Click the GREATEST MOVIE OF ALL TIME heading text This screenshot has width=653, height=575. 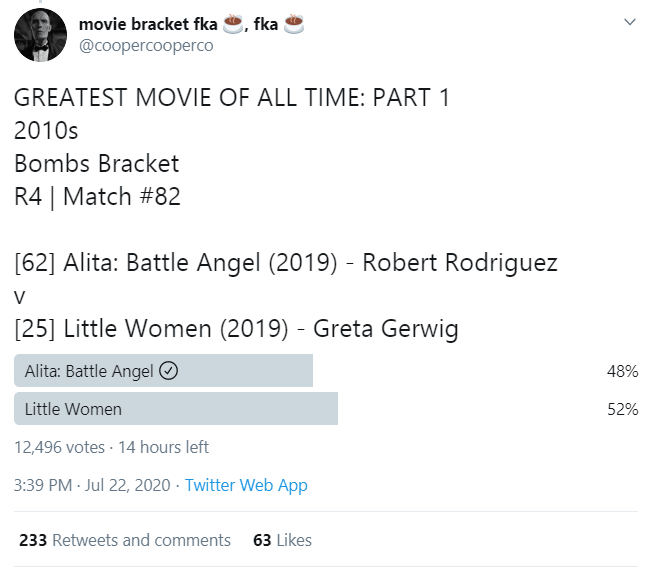pos(232,99)
